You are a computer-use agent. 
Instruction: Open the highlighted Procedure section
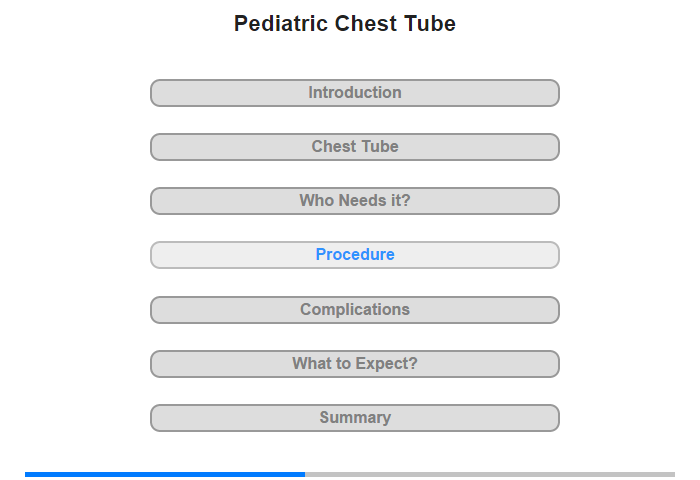click(354, 255)
